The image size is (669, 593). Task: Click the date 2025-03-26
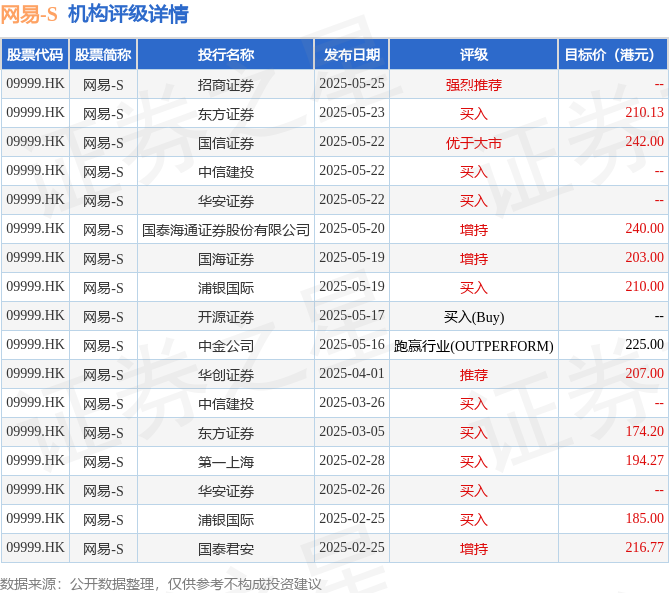(352, 403)
